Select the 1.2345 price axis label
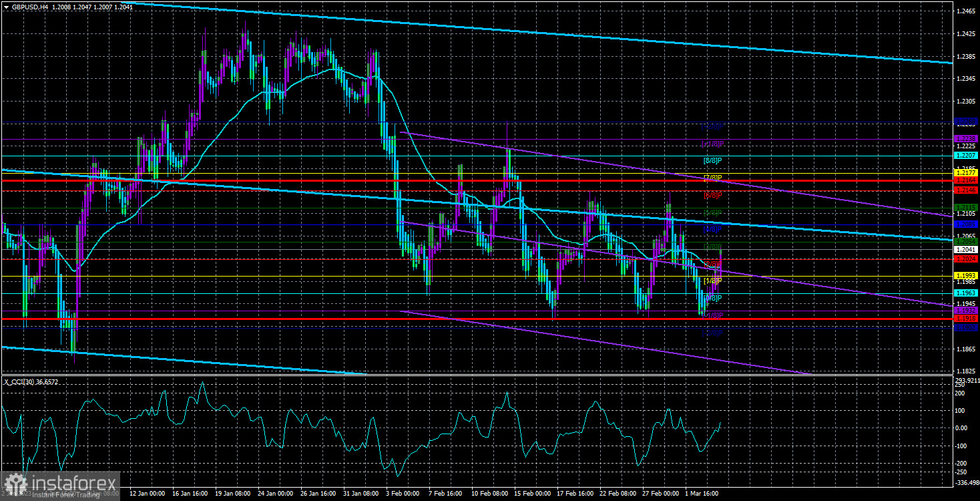The height and width of the screenshot is (501, 980). 966,79
